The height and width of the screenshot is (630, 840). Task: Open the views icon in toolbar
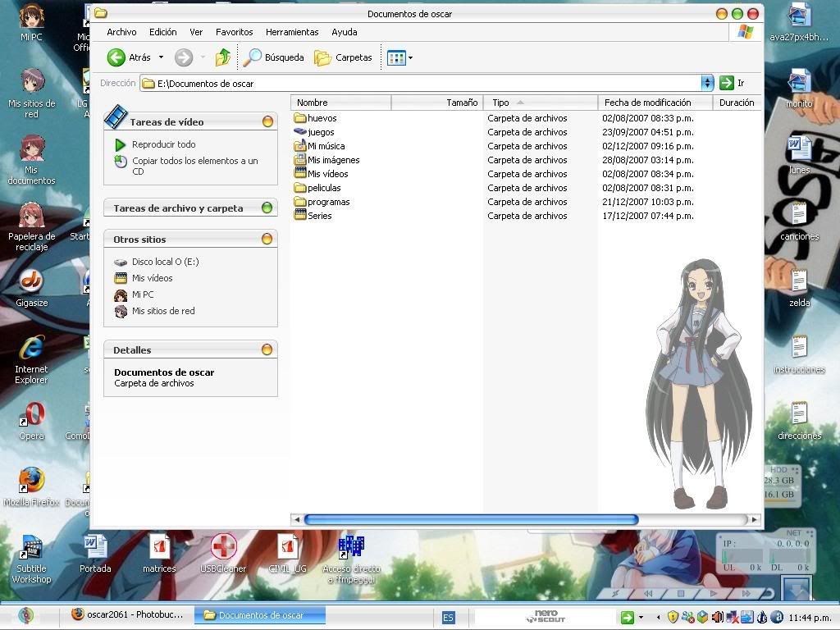pyautogui.click(x=396, y=58)
